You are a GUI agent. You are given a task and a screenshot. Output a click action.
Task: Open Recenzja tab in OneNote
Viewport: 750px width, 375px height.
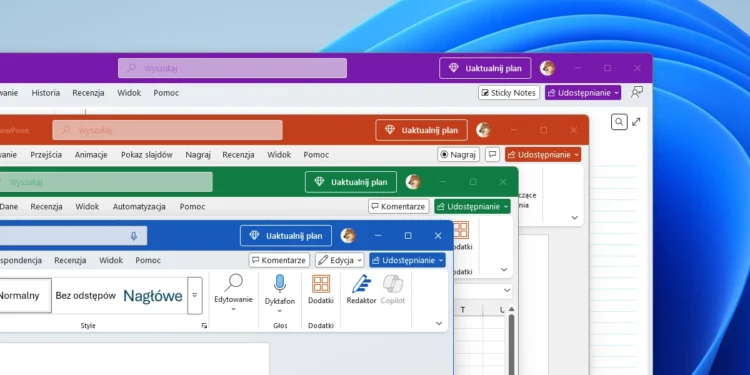(x=88, y=93)
